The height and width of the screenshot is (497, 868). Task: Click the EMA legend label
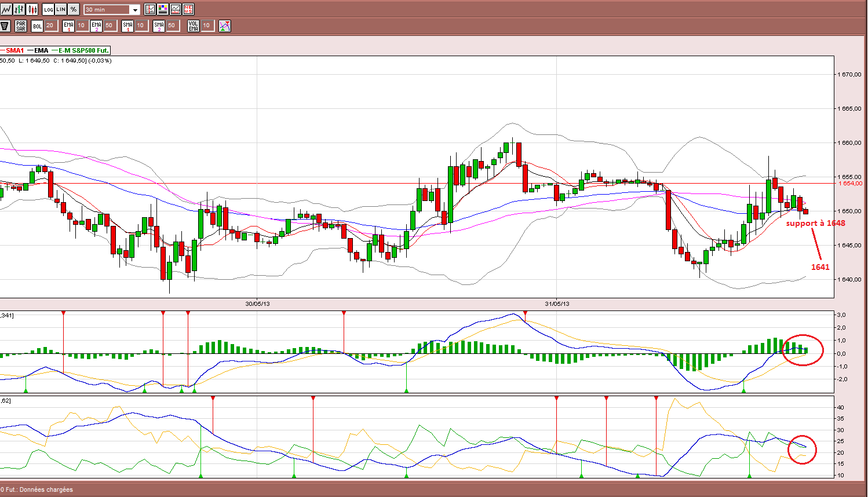pyautogui.click(x=41, y=50)
